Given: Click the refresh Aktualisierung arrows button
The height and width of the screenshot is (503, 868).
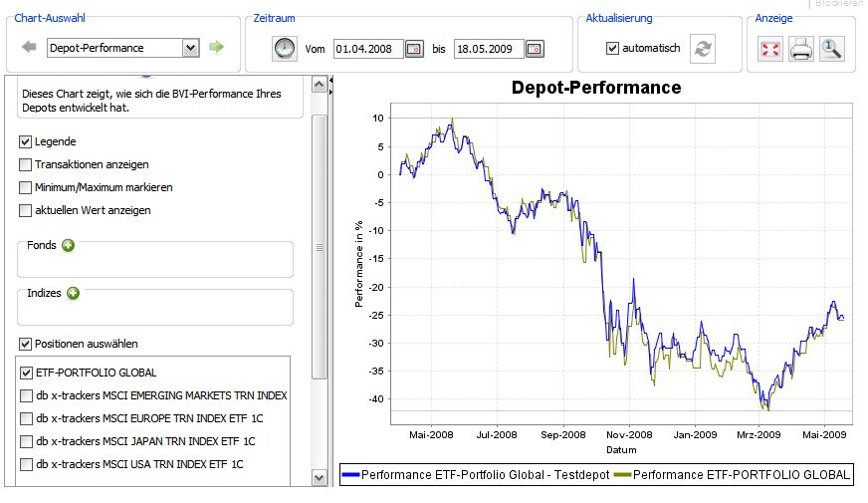Looking at the screenshot, I should point(703,49).
